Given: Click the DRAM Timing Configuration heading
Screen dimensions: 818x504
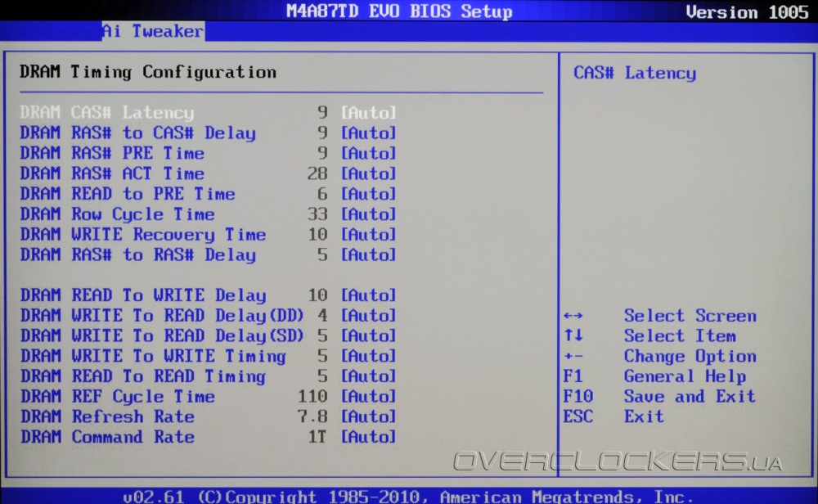Looking at the screenshot, I should click(x=147, y=72).
